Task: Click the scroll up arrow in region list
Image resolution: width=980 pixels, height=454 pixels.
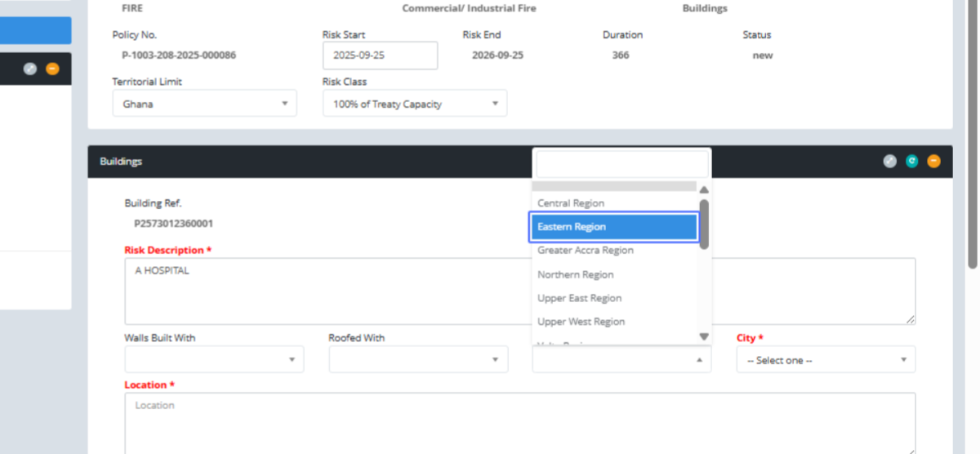Action: 704,190
